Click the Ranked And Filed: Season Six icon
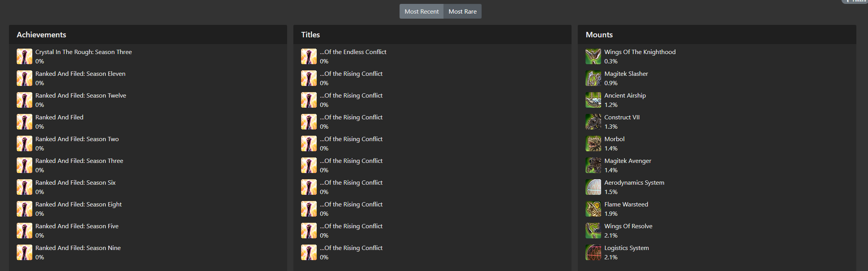868x271 pixels. tap(25, 187)
